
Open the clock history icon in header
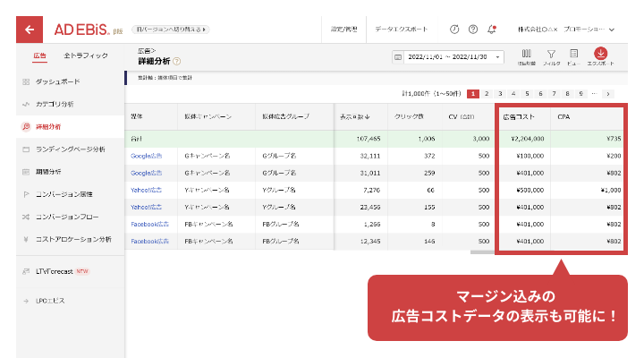point(454,30)
